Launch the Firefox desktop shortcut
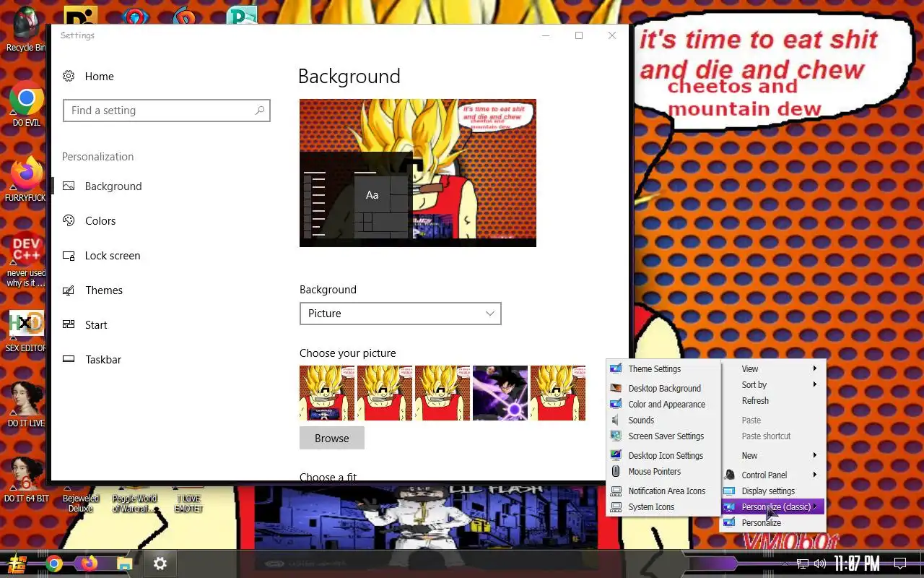The height and width of the screenshot is (578, 924). pos(26,179)
